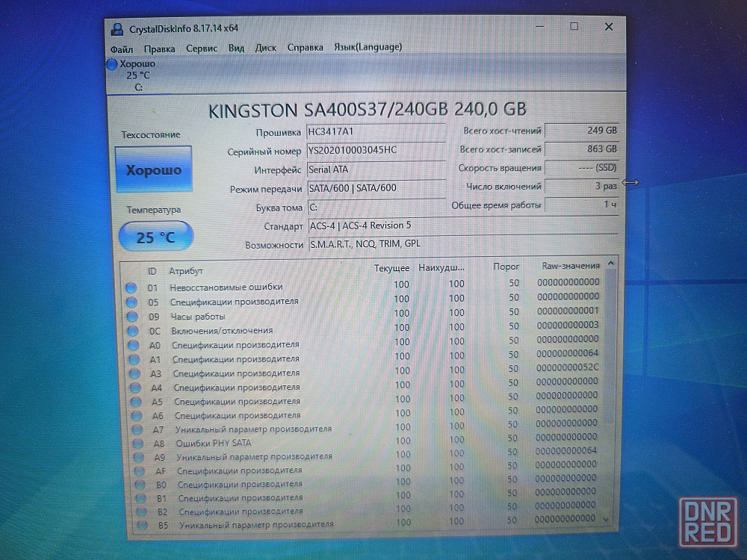Viewport: 747px width, 560px height.
Task: Click the CrystalDiskInfo title bar app icon
Action: pyautogui.click(x=117, y=30)
